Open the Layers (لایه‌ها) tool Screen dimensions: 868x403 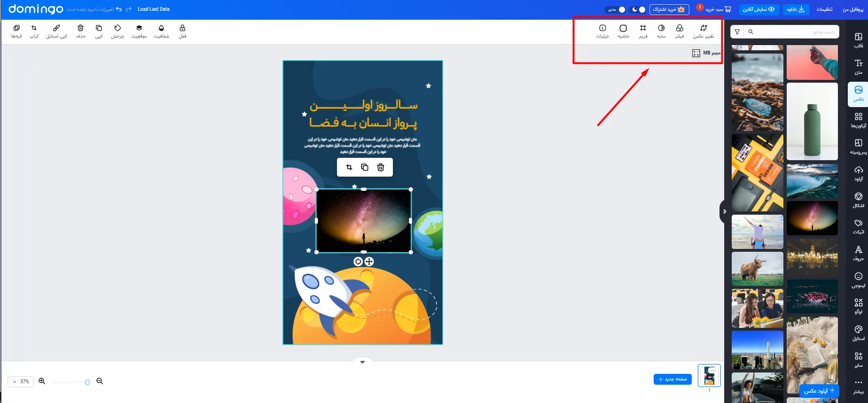16,31
